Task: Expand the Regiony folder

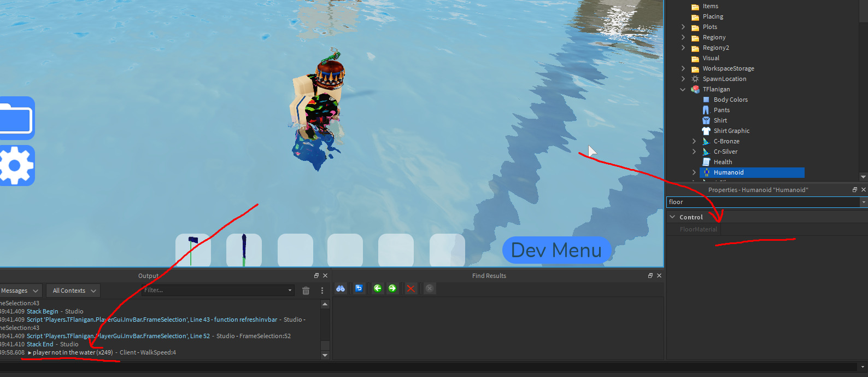Action: point(683,37)
